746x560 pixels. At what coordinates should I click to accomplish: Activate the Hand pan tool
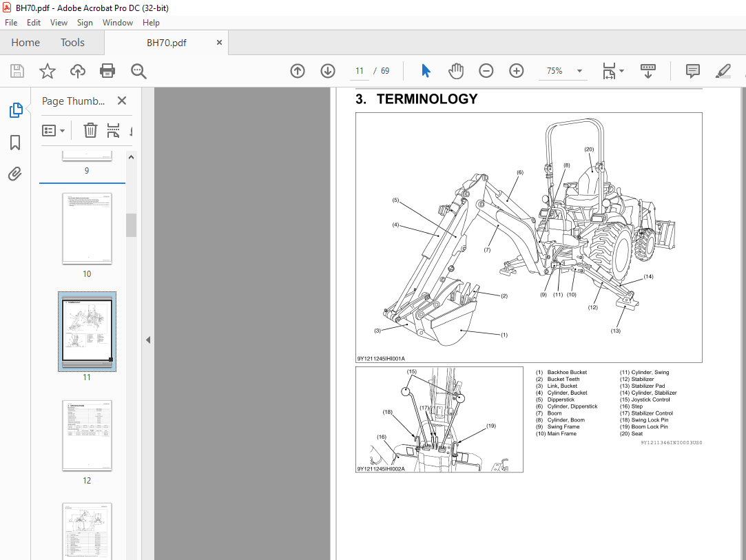(455, 71)
